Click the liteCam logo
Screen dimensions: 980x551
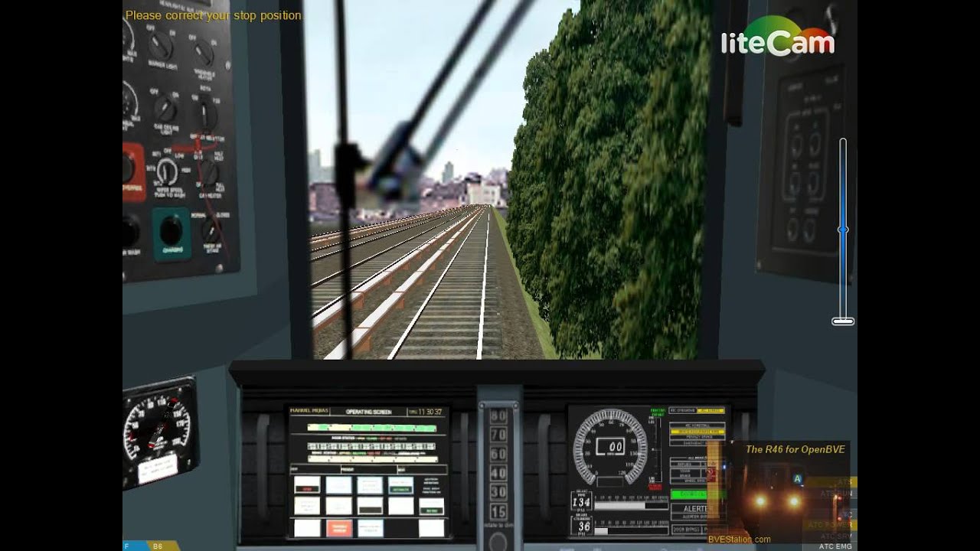(777, 37)
